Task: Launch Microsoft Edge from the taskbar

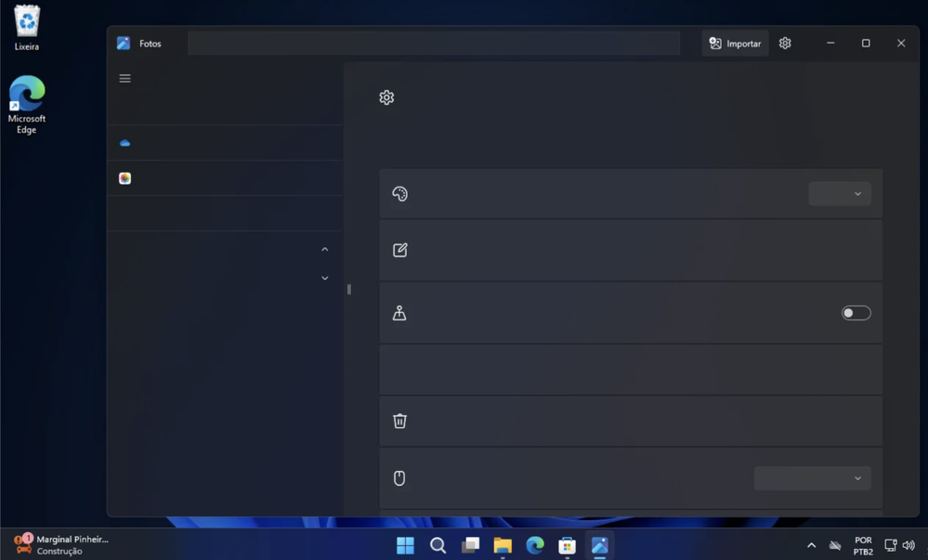Action: click(534, 545)
